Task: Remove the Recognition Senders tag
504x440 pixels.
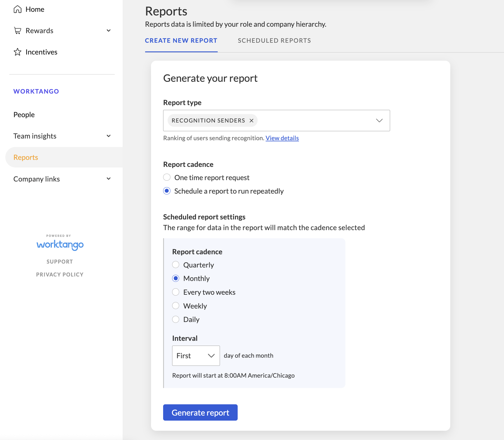Action: pos(251,121)
